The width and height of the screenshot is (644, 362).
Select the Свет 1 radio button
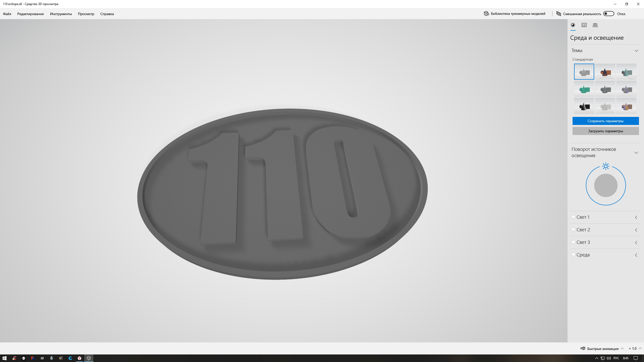coord(573,217)
